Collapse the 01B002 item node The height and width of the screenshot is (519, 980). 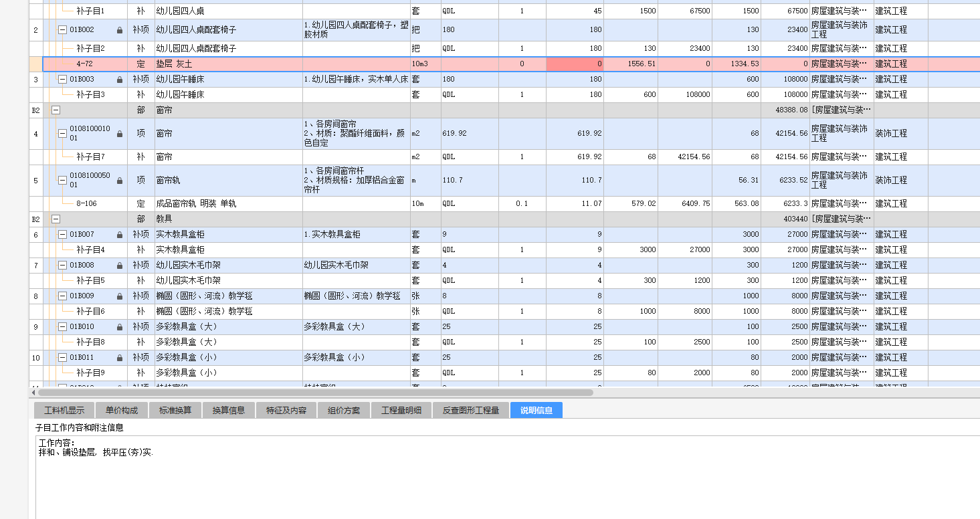(62, 30)
